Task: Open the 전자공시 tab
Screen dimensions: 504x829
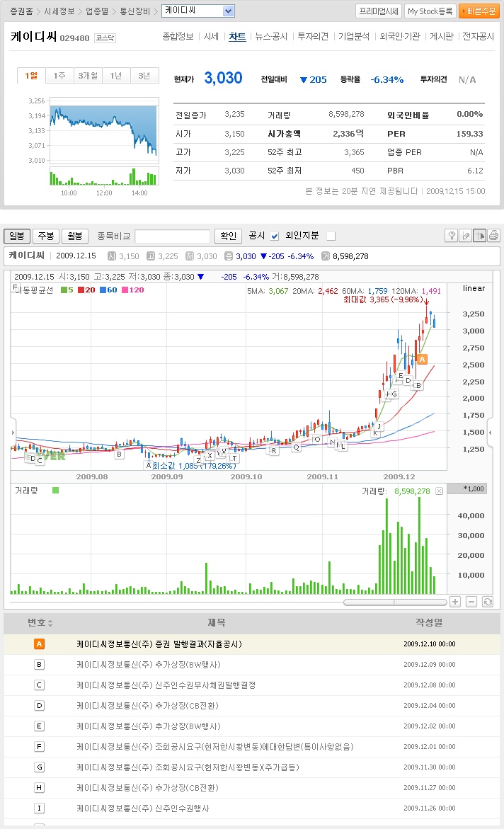Action: (478, 37)
